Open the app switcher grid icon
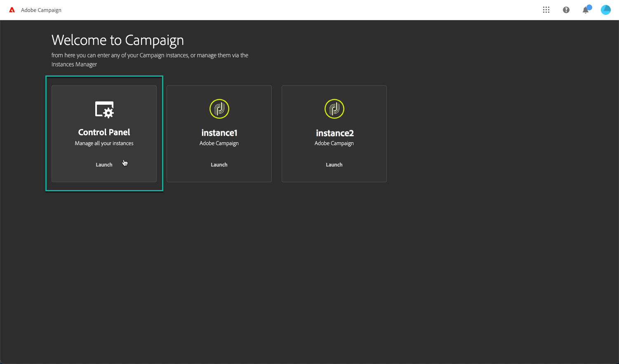This screenshot has height=364, width=619. coord(546,10)
